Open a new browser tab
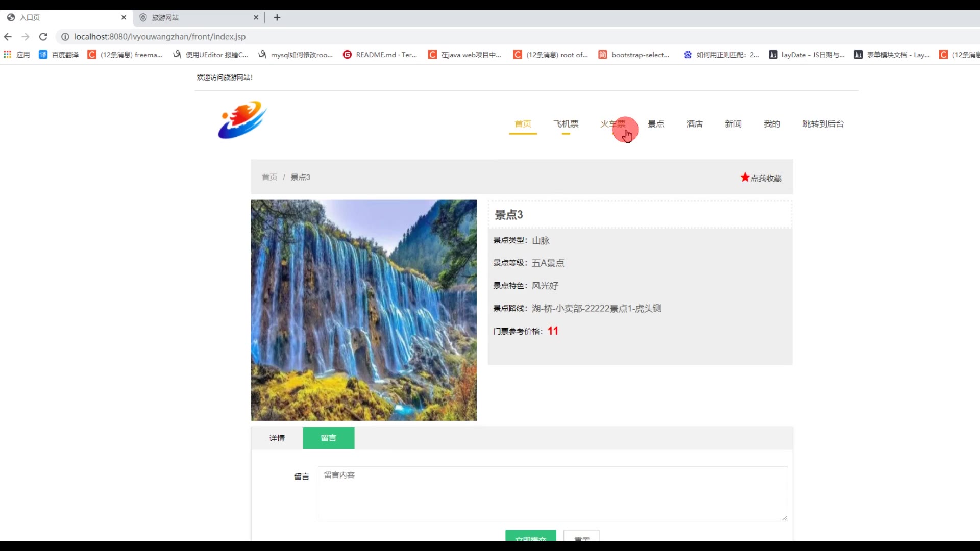Image resolution: width=980 pixels, height=551 pixels. pyautogui.click(x=277, y=17)
